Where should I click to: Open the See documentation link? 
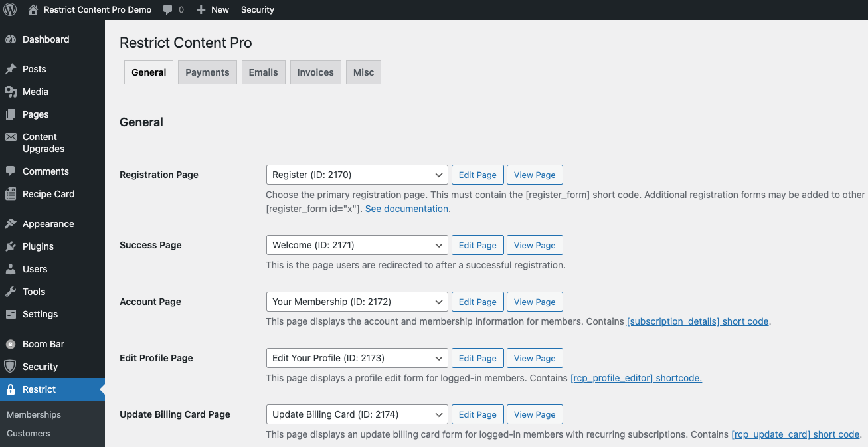[406, 209]
